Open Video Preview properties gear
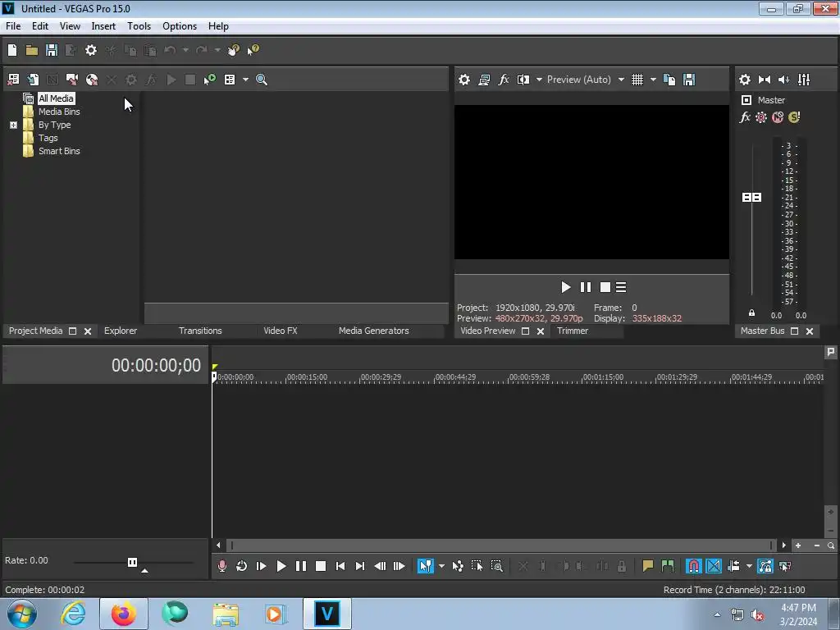The image size is (840, 630). coord(464,80)
